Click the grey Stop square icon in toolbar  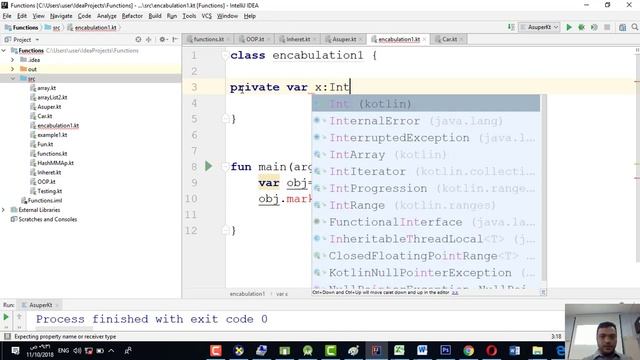[x=607, y=27]
